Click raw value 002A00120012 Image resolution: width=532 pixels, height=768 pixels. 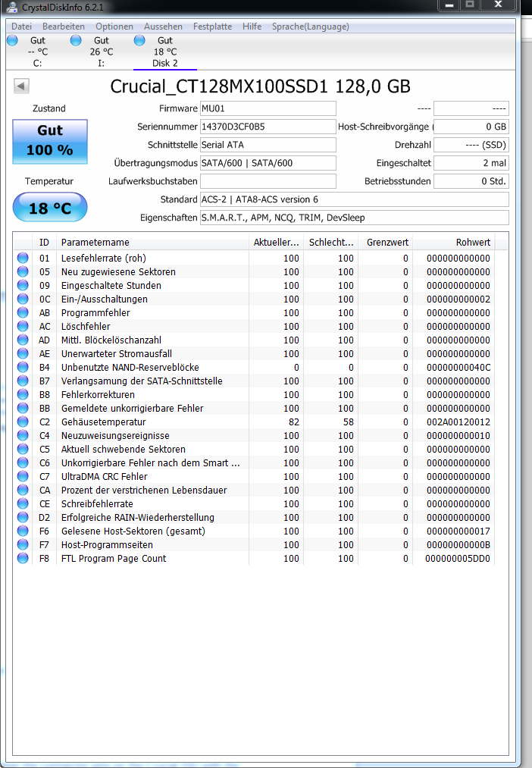[x=458, y=422]
